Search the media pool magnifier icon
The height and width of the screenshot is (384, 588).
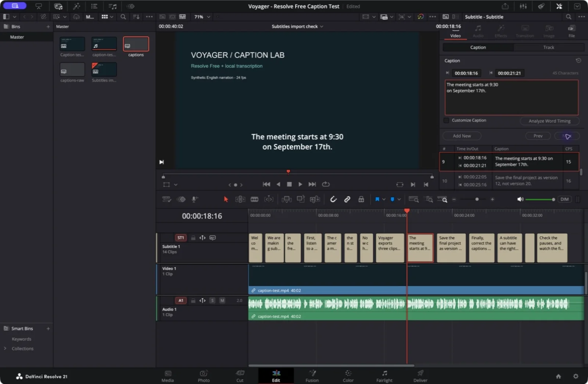pyautogui.click(x=123, y=17)
